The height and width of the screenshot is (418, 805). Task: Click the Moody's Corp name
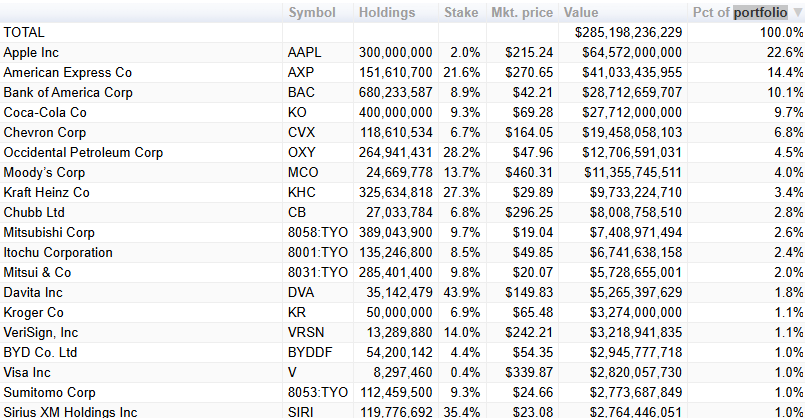47,172
